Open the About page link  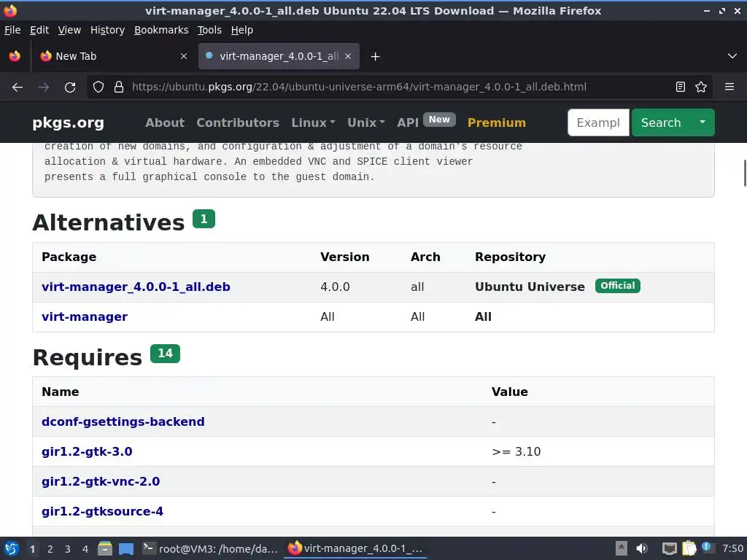[165, 122]
